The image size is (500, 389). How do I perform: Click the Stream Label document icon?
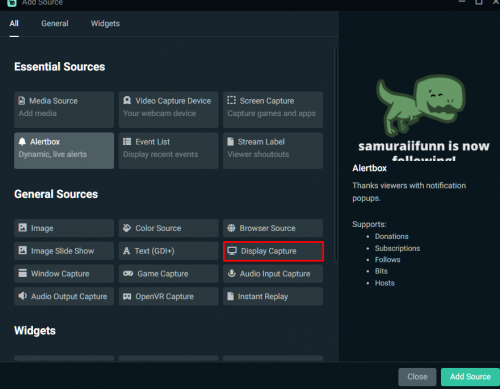coord(230,142)
